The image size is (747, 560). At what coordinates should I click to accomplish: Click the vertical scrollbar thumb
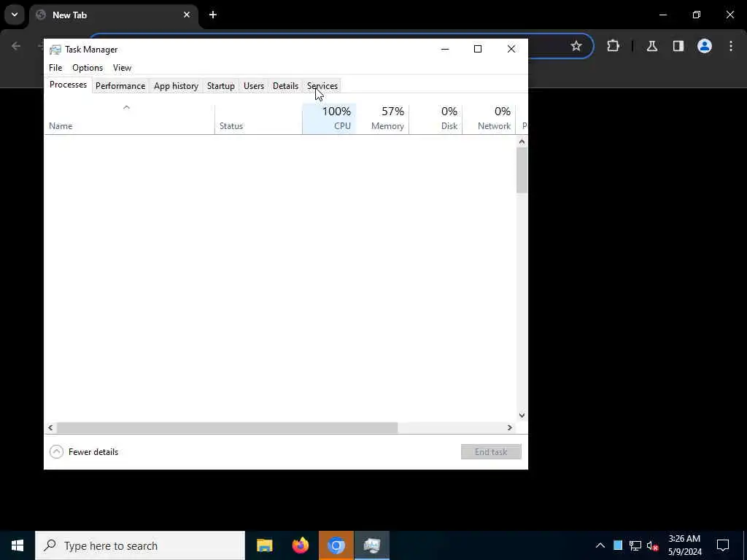[522, 170]
